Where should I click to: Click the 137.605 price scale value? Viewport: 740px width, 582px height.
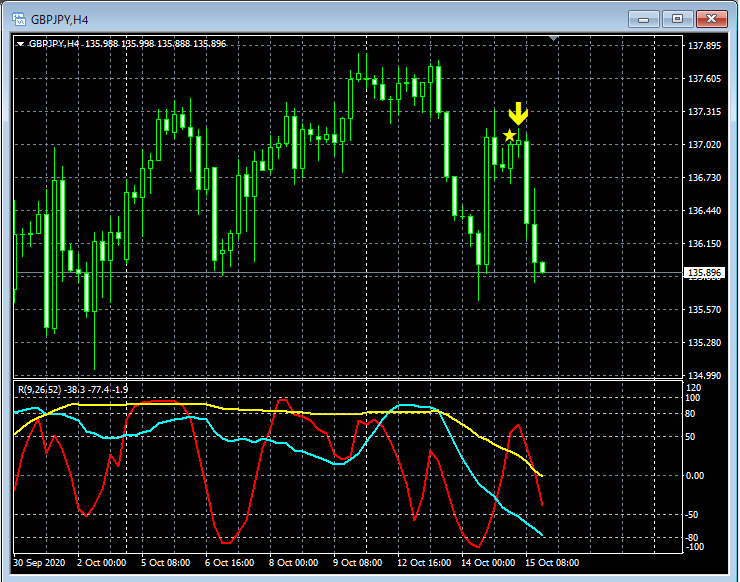click(x=704, y=78)
